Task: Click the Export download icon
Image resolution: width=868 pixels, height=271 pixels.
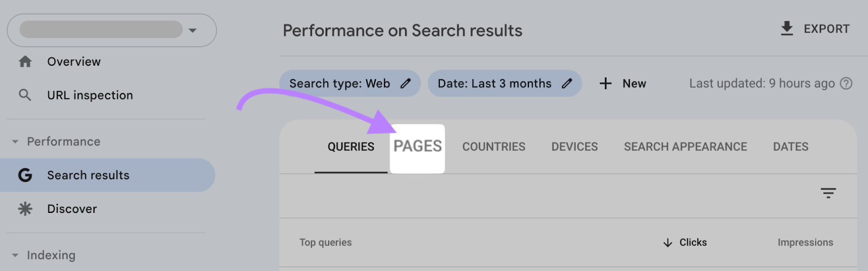Action: click(x=787, y=29)
